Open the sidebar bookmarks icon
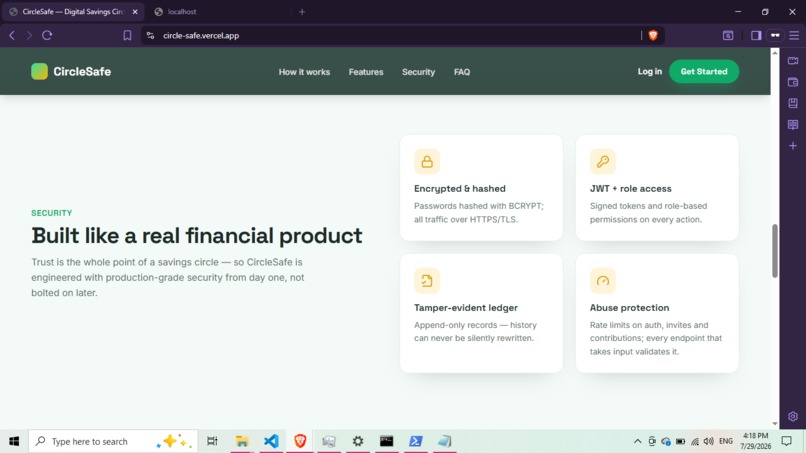This screenshot has height=453, width=806. (x=793, y=103)
